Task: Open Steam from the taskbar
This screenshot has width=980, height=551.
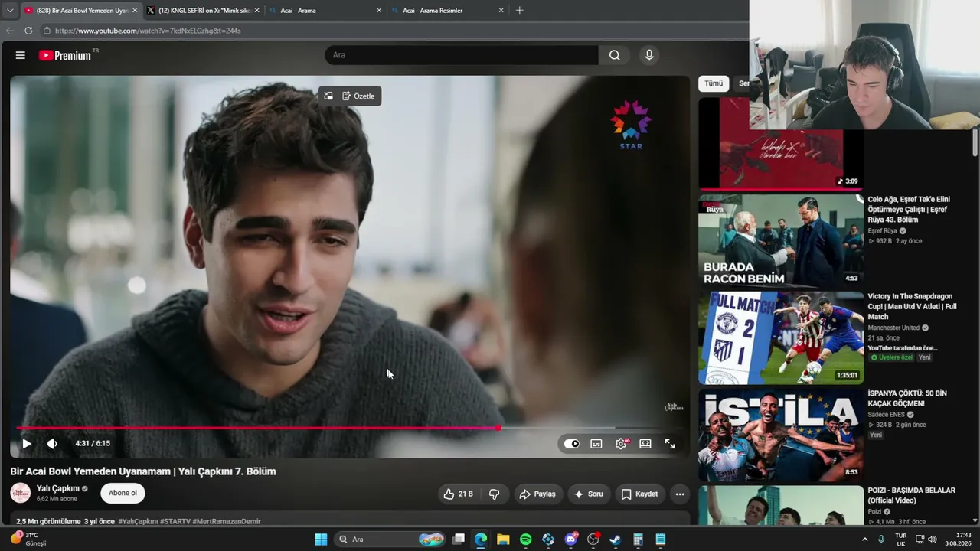Action: pyautogui.click(x=616, y=540)
